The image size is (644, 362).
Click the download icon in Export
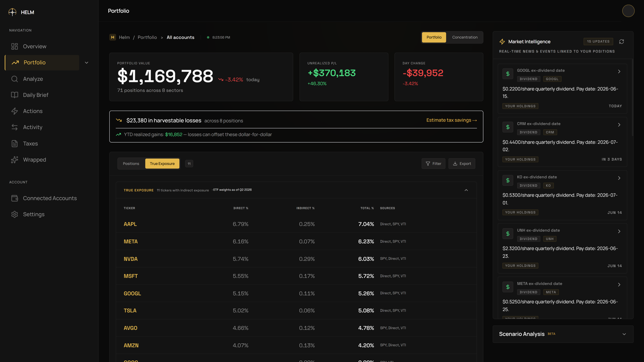455,164
